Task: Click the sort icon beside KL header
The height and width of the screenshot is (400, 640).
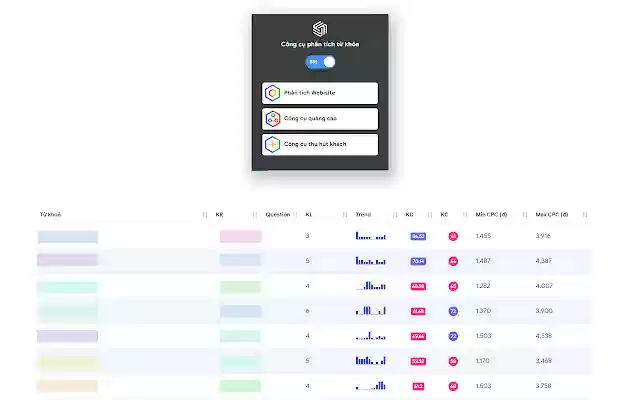Action: pyautogui.click(x=345, y=215)
